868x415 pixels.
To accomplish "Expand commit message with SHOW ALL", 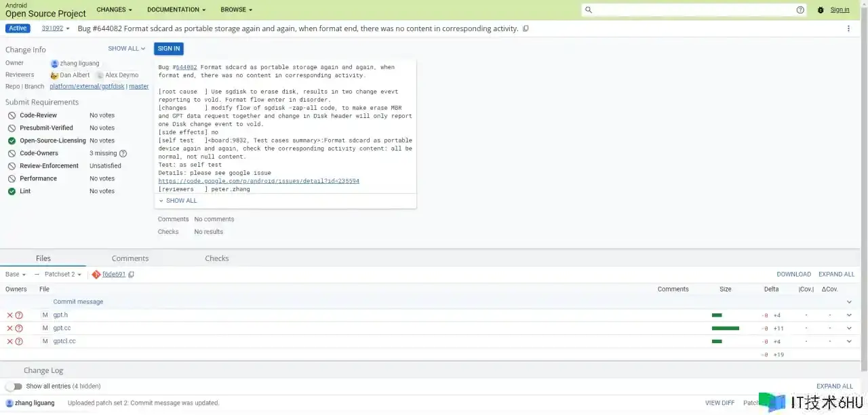I will (x=178, y=201).
